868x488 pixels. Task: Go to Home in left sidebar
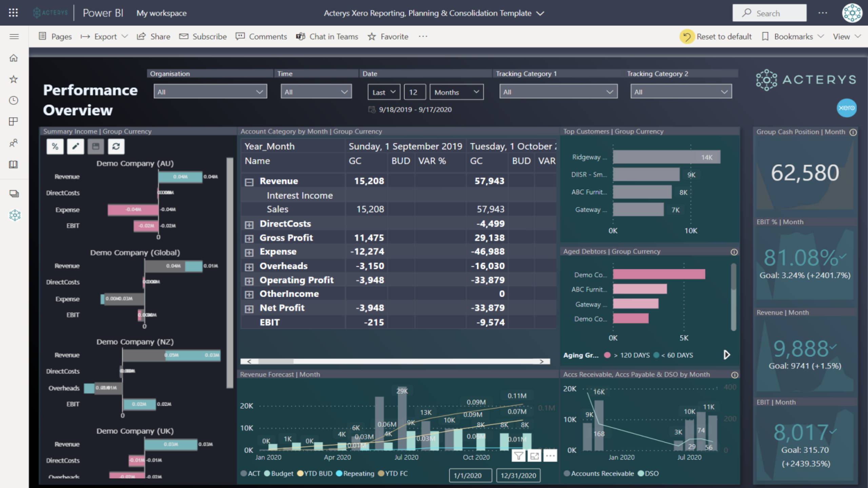pyautogui.click(x=14, y=58)
